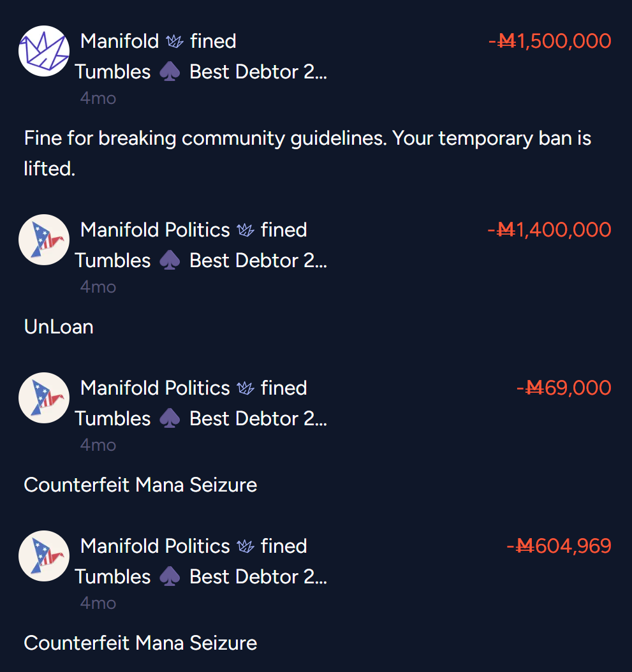Screen dimensions: 632x672
Task: Click the 4mo timestamp on first fine
Action: 98,99
